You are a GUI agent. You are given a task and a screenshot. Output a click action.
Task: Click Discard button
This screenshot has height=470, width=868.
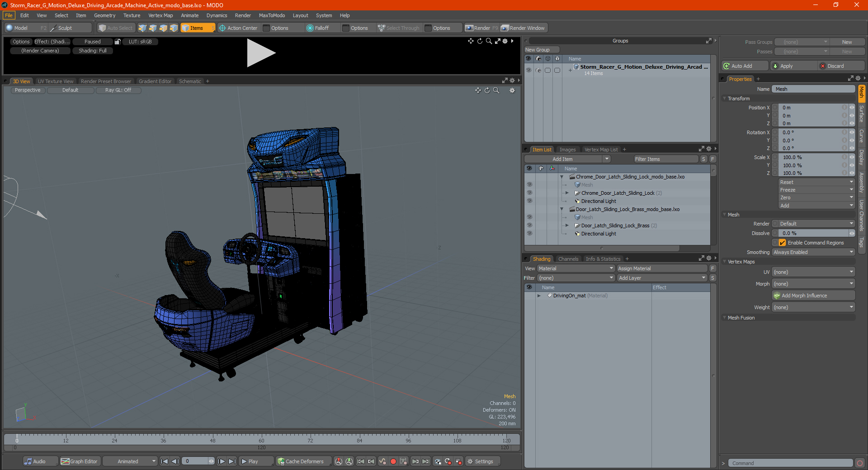tap(841, 66)
